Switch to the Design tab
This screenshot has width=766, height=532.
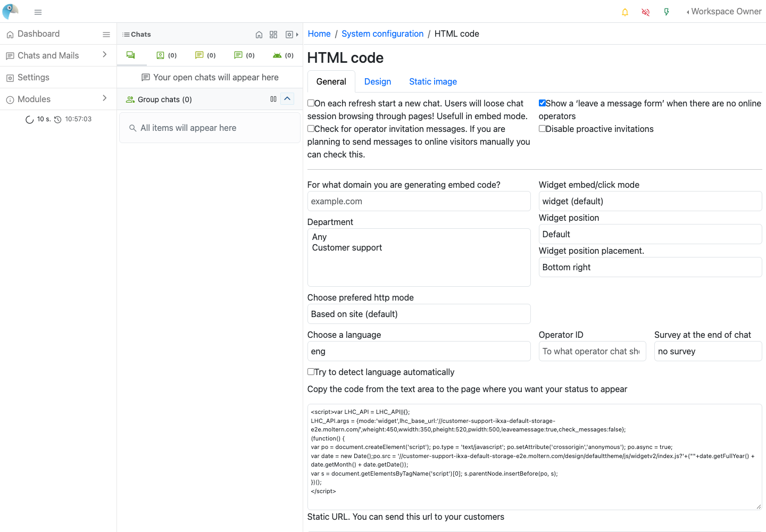coord(378,81)
